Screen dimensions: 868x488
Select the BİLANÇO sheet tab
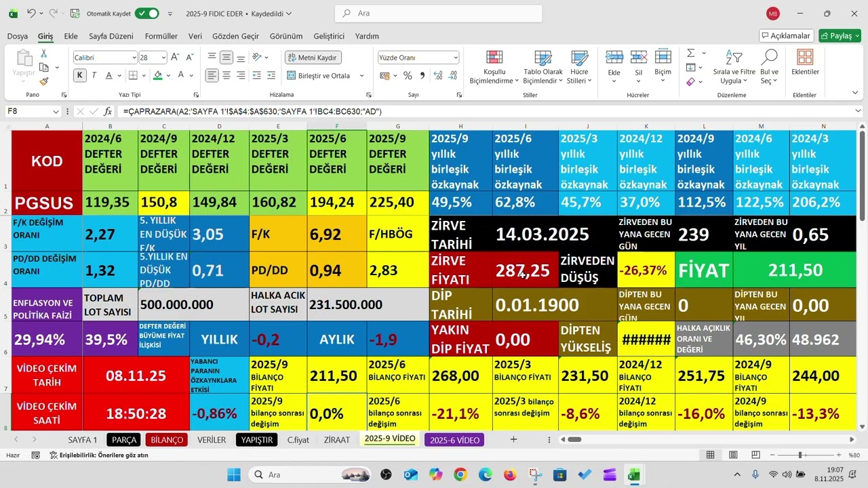pyautogui.click(x=167, y=440)
